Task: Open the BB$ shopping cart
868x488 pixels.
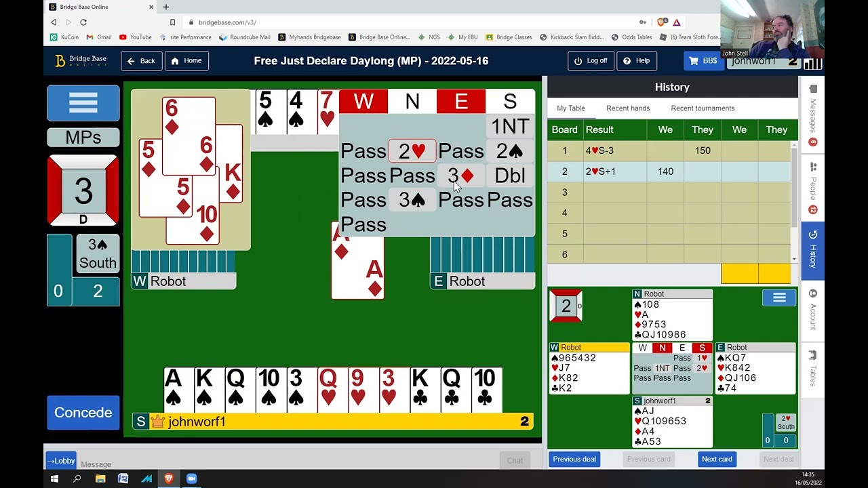Action: (x=703, y=61)
